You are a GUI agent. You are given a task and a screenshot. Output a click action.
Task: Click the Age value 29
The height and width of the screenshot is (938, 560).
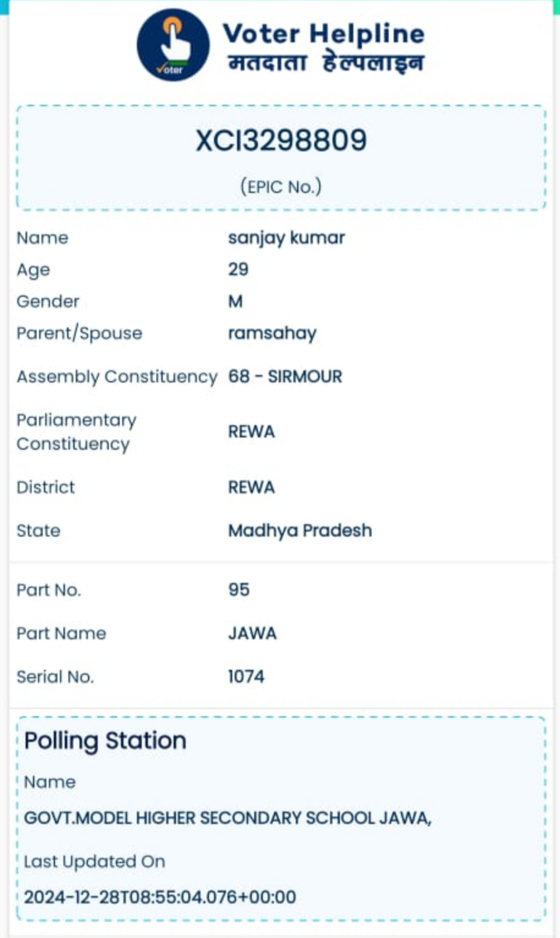(x=238, y=270)
